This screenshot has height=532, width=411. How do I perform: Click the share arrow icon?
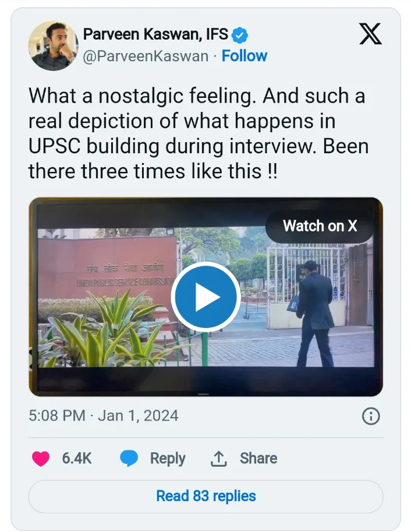point(218,459)
